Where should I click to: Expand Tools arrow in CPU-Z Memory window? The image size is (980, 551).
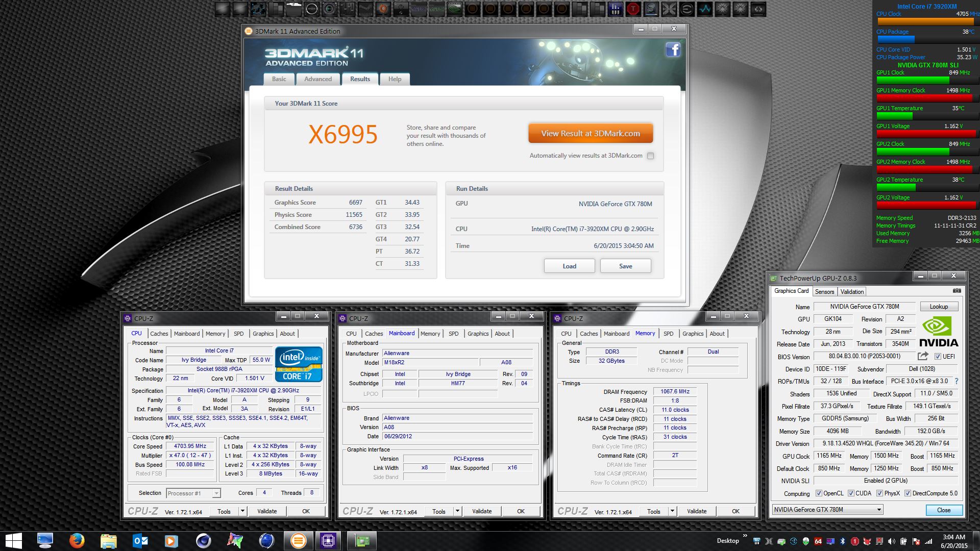[672, 511]
